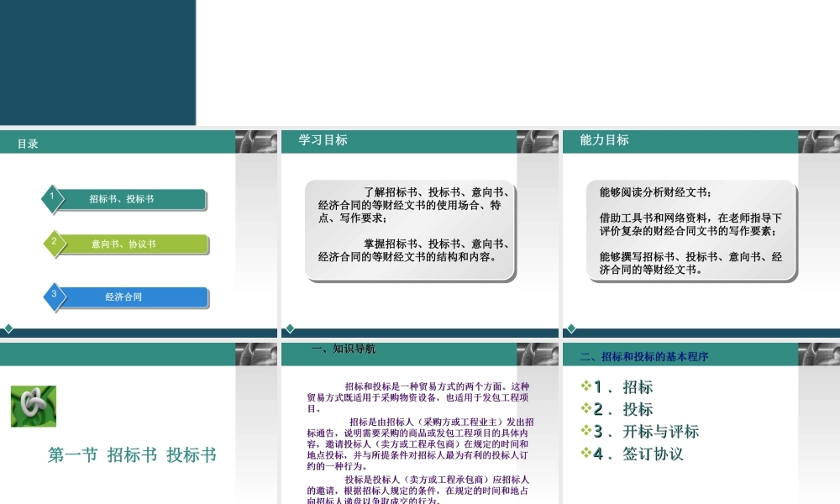Viewport: 840px width, 504px height.
Task: Click the diamond marker below the 目录 panel
Action: pos(8,329)
